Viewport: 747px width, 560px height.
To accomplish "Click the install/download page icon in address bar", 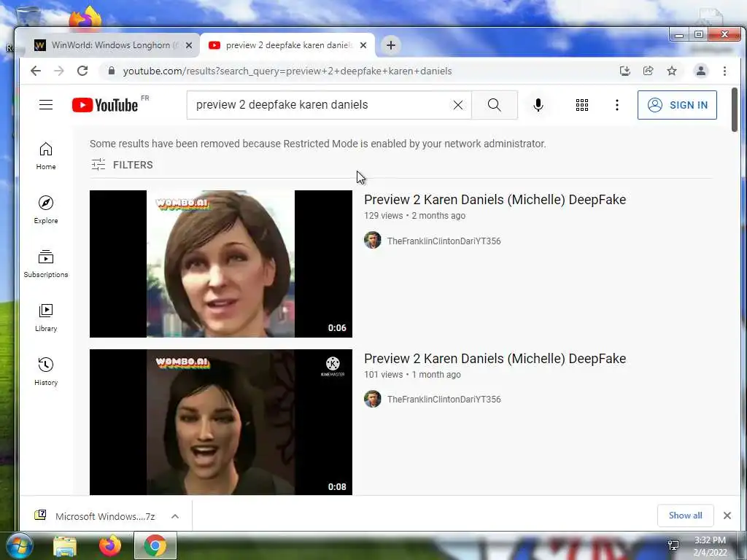I will pos(625,71).
